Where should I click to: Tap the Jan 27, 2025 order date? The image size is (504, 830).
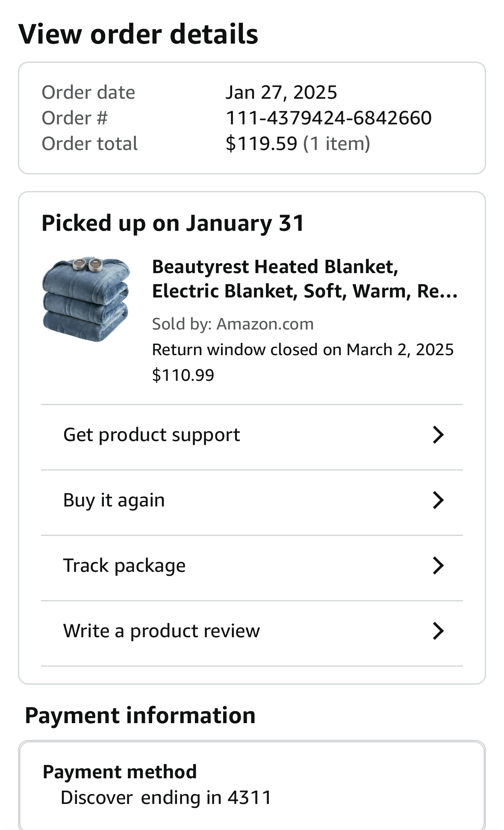coord(281,92)
